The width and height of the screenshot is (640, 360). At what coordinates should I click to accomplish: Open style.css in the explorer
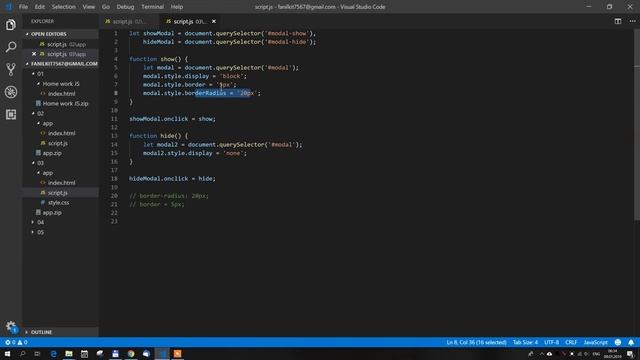pyautogui.click(x=60, y=202)
